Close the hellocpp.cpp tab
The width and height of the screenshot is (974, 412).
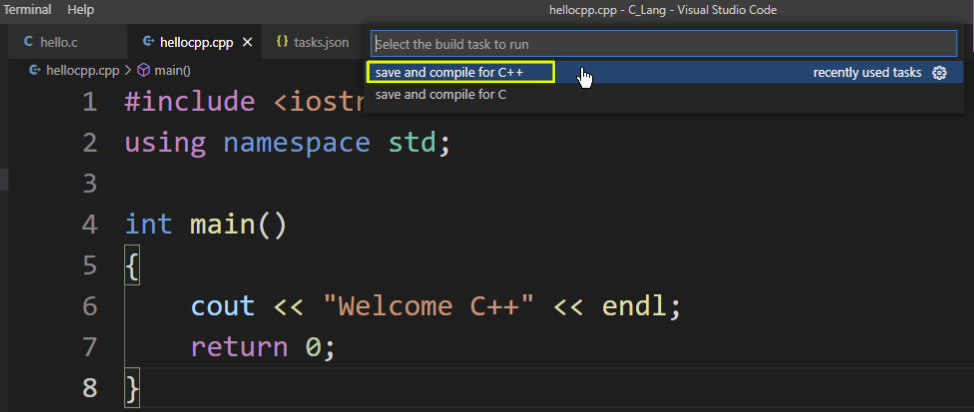click(247, 42)
